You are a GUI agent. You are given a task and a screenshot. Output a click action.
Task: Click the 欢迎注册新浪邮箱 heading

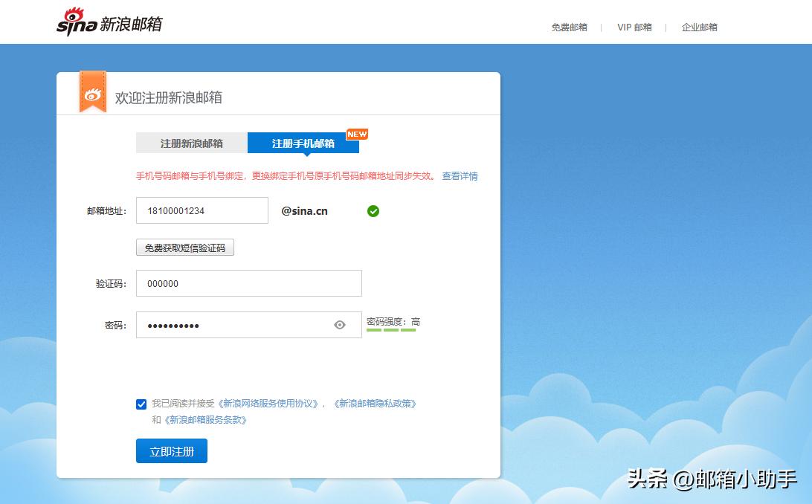pyautogui.click(x=168, y=98)
